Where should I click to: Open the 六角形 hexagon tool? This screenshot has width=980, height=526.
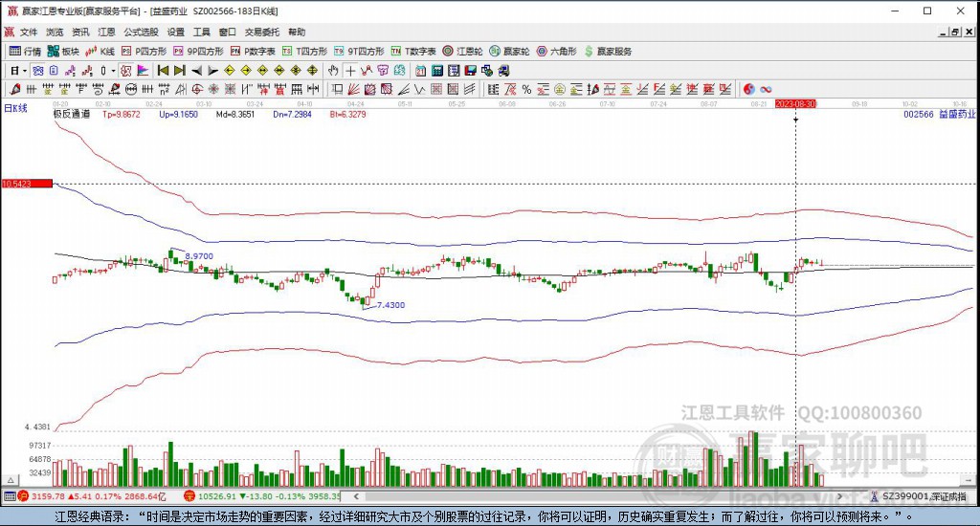pyautogui.click(x=556, y=52)
